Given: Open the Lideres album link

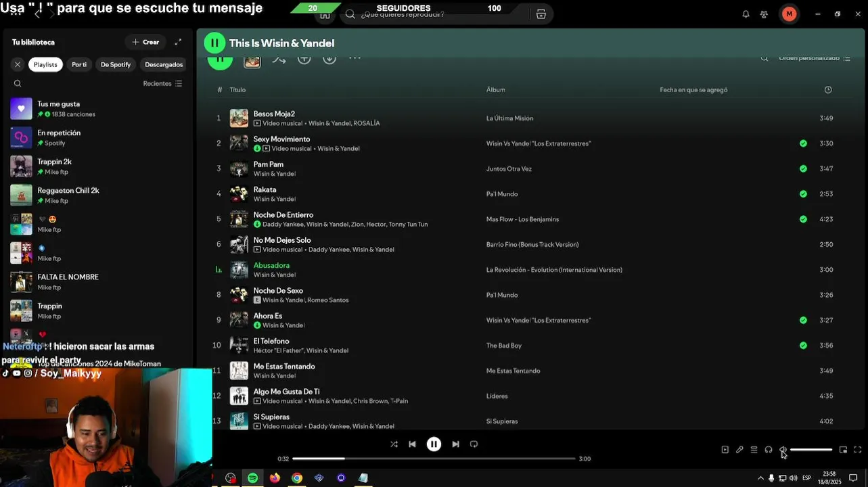Looking at the screenshot, I should coord(497,396).
